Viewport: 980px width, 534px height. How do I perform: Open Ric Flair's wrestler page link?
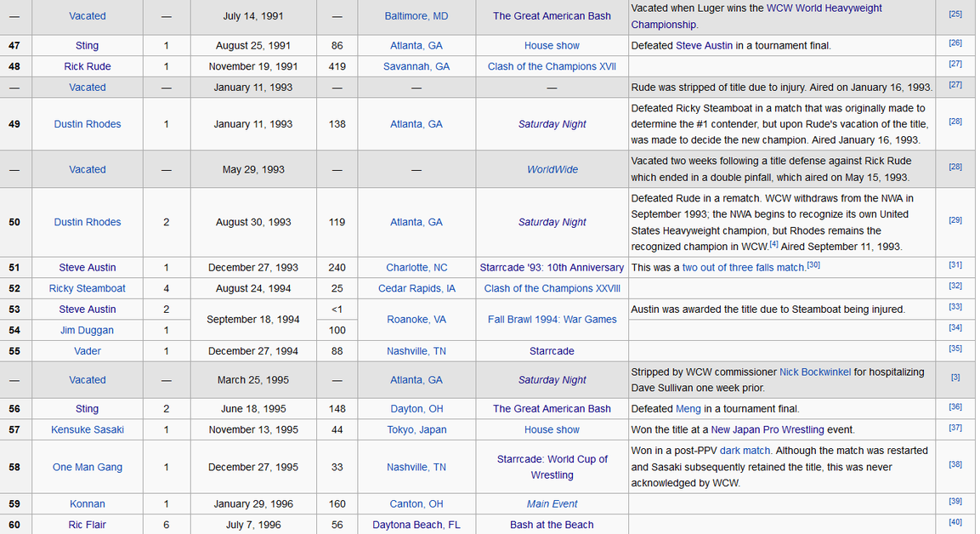coord(87,525)
